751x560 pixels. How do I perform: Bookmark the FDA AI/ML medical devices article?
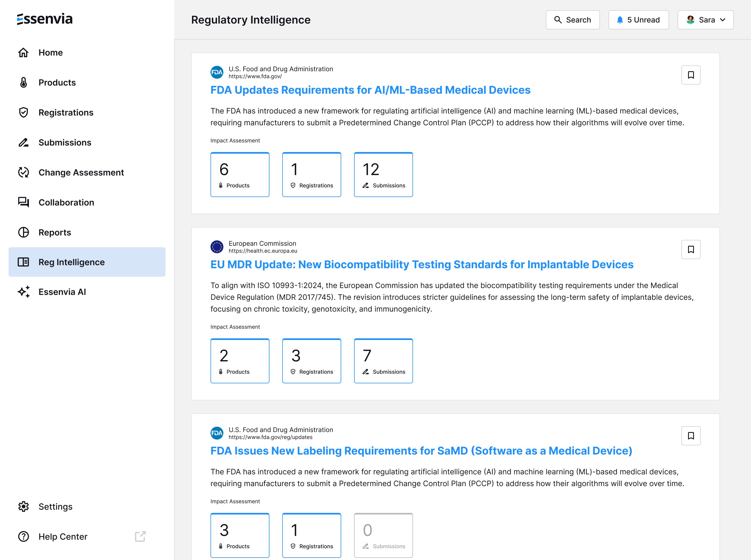[691, 75]
